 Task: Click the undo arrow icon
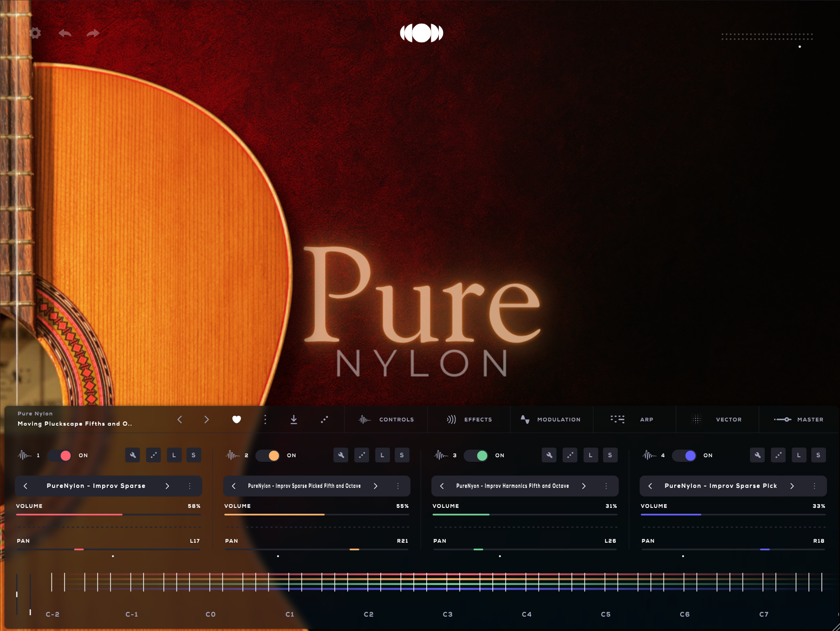pyautogui.click(x=65, y=33)
